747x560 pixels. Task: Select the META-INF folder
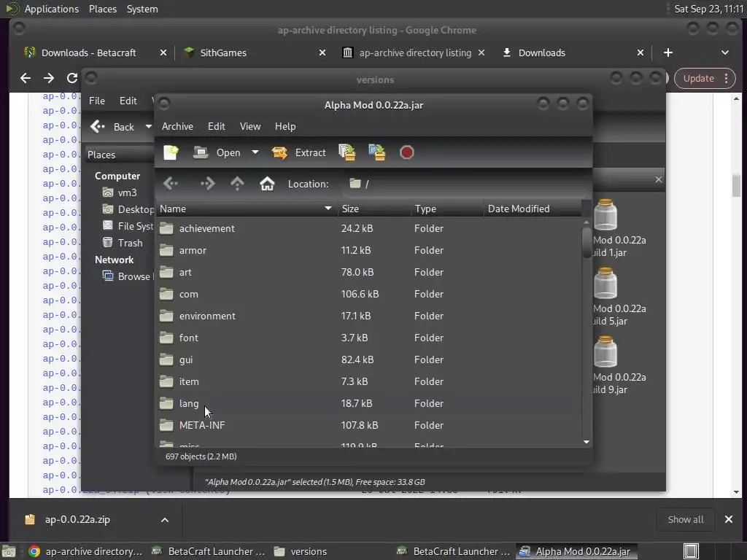(368, 426)
